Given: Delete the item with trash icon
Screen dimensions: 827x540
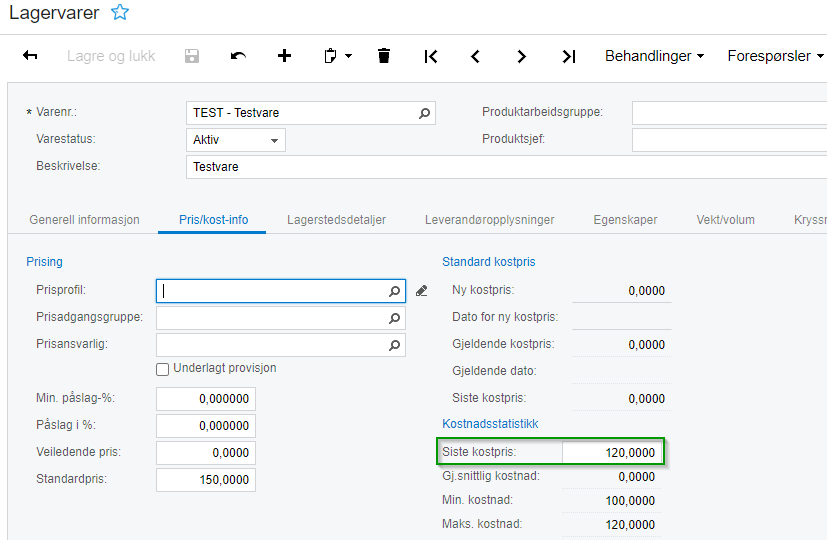Looking at the screenshot, I should [x=384, y=55].
